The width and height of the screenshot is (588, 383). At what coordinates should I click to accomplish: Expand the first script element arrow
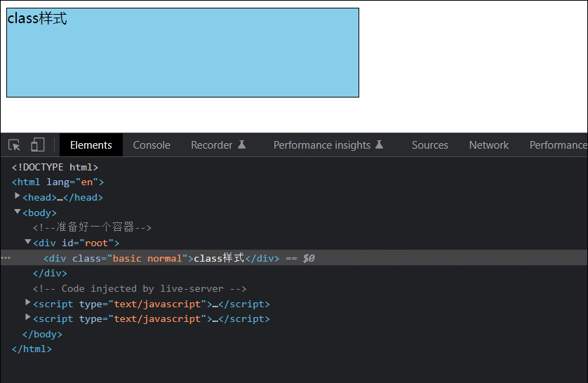pyautogui.click(x=27, y=302)
